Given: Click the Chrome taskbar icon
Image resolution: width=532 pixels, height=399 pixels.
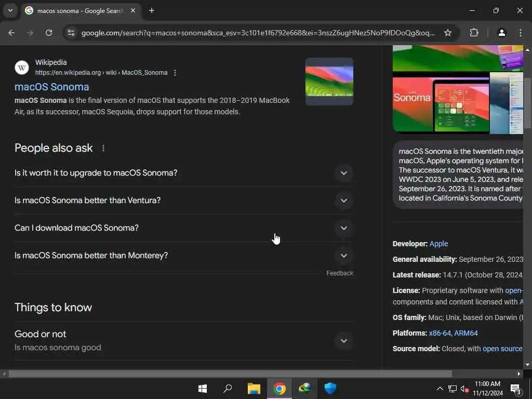Looking at the screenshot, I should [x=279, y=389].
